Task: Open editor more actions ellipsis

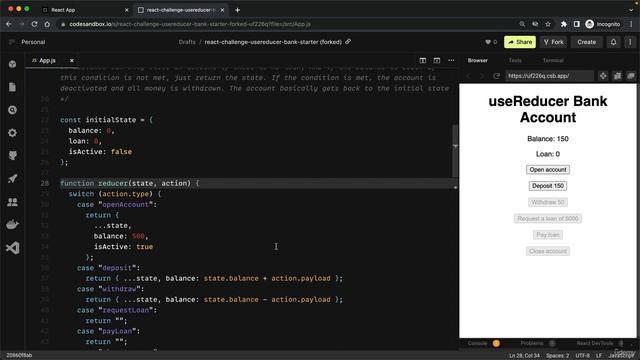Action: [x=451, y=60]
